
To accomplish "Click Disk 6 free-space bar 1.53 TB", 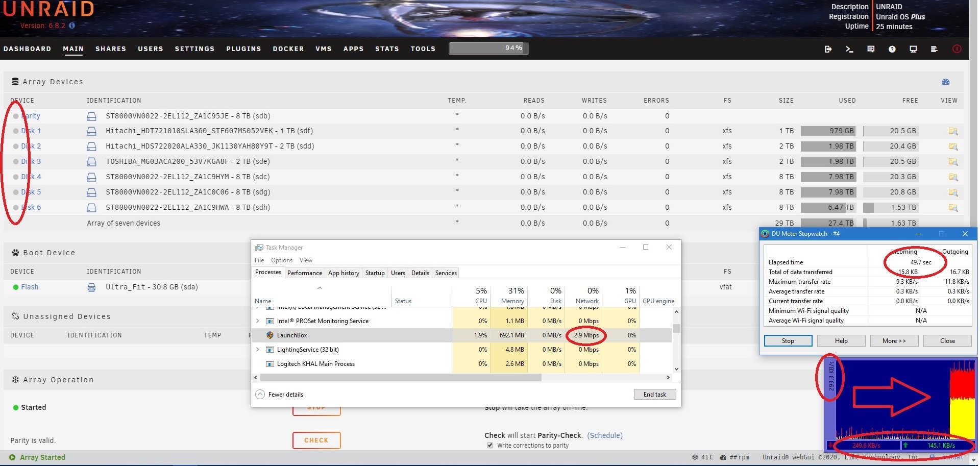I will [x=892, y=208].
